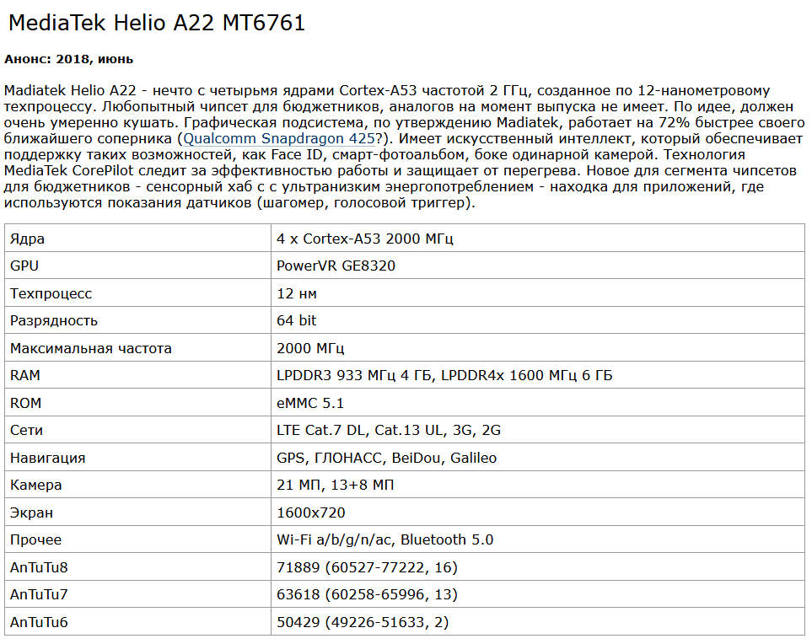Select the "4 x Cortex-A53 2000 МГц" cell
Viewport: 812px width, 644px height.
365,239
